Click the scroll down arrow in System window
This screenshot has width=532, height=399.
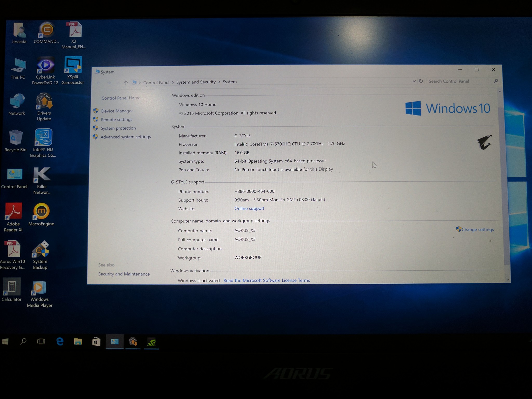pos(508,280)
